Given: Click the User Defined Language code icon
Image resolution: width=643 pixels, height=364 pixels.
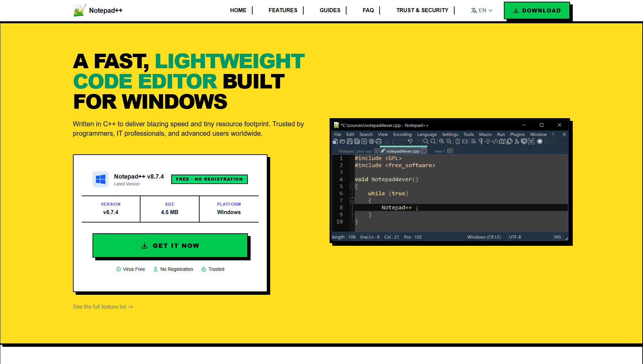Looking at the screenshot, I should (495, 141).
